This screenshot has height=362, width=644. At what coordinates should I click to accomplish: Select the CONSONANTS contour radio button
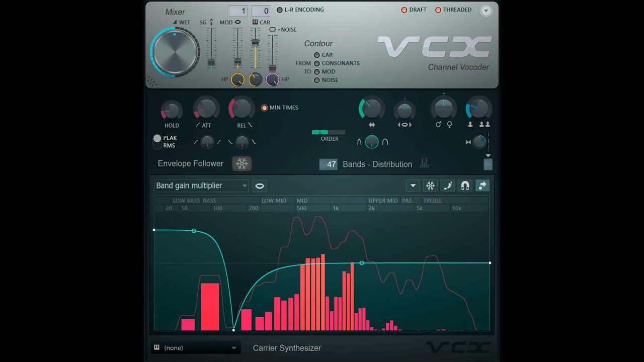point(317,63)
